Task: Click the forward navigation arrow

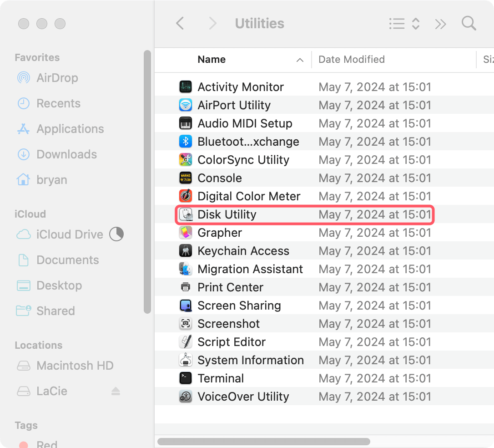Action: [212, 23]
